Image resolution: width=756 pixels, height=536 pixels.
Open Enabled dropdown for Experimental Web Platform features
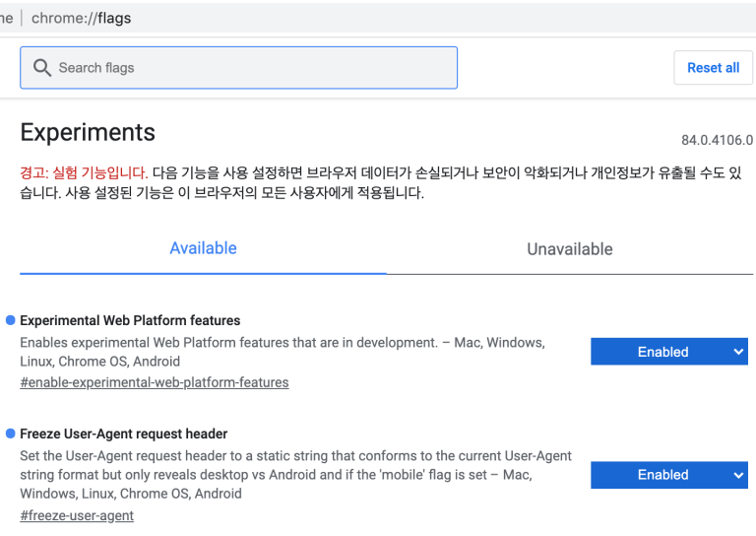coord(662,352)
